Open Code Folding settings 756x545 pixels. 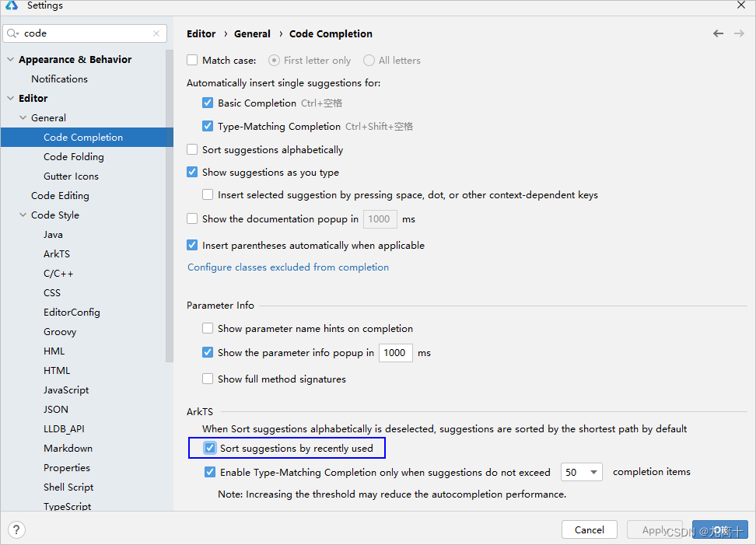(x=74, y=156)
